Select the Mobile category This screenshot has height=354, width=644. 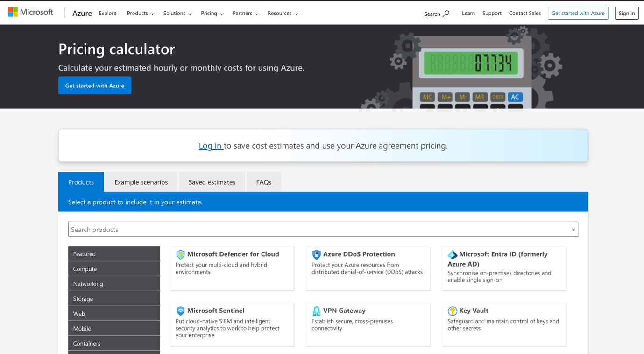[x=114, y=329]
